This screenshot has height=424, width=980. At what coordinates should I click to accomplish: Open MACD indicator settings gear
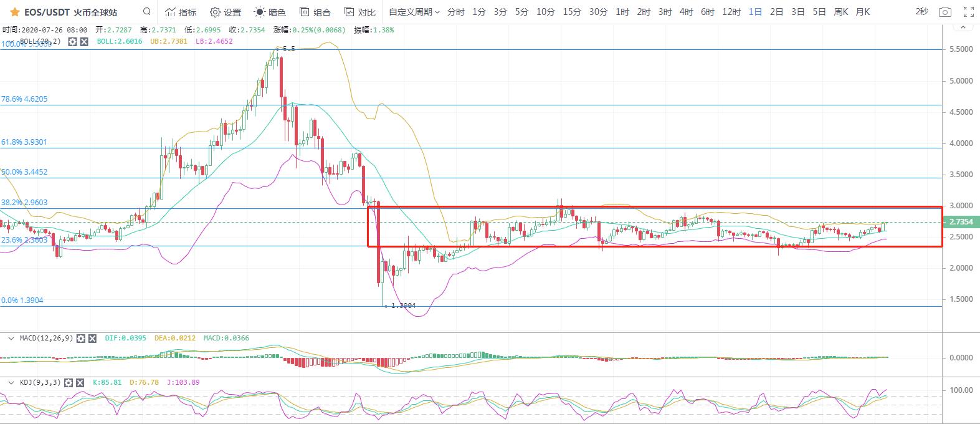pos(81,338)
